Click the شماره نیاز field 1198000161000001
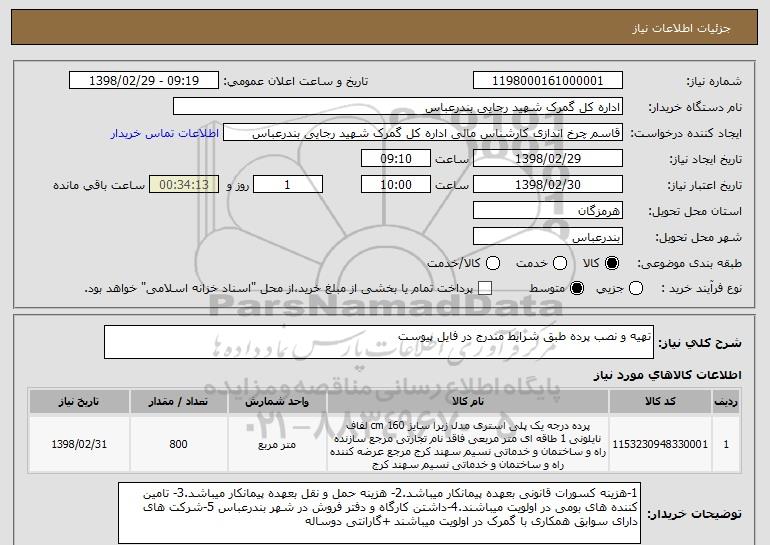Viewport: 770px width, 545px height. (x=548, y=81)
